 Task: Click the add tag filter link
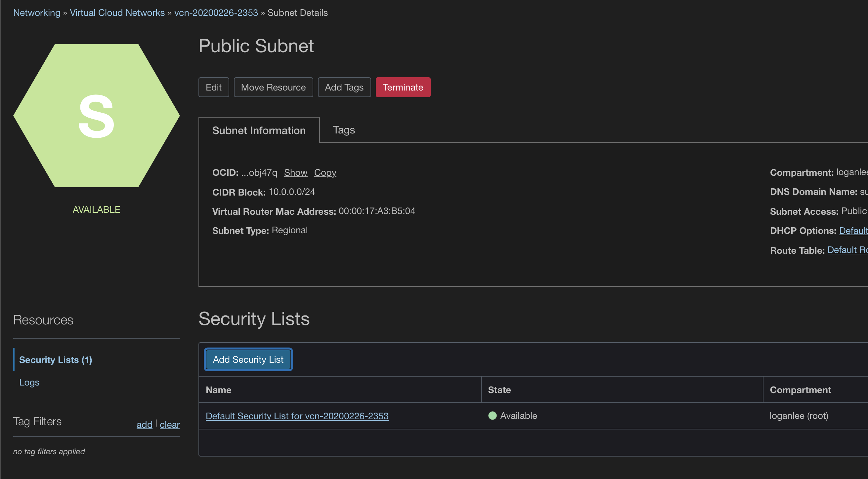(x=144, y=425)
